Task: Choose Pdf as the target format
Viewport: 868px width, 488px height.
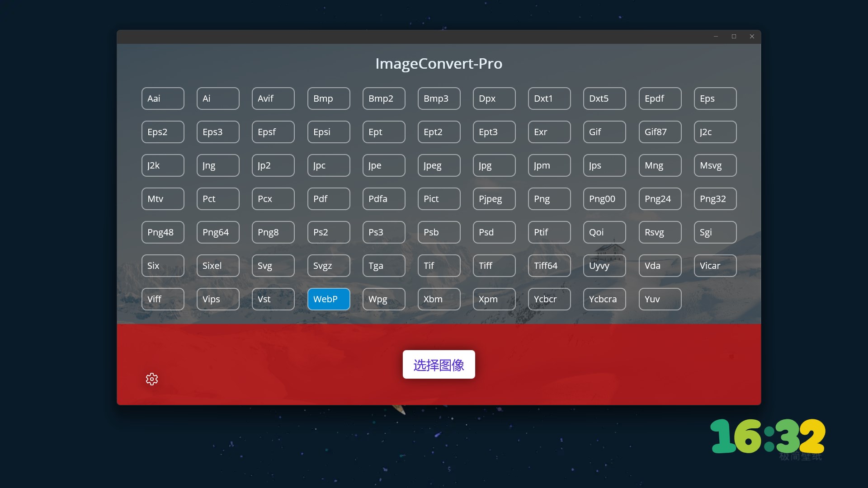Action: click(x=329, y=199)
